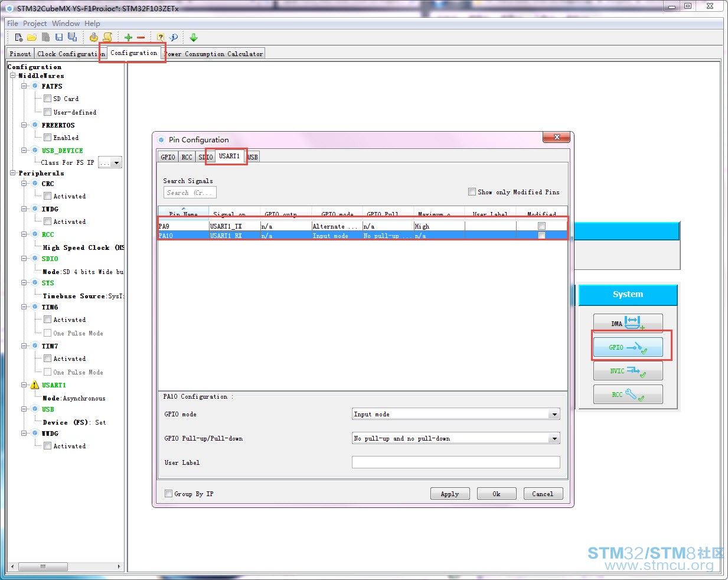Image resolution: width=728 pixels, height=580 pixels.
Task: Click the TIM6 node gear icon
Action: (35, 307)
